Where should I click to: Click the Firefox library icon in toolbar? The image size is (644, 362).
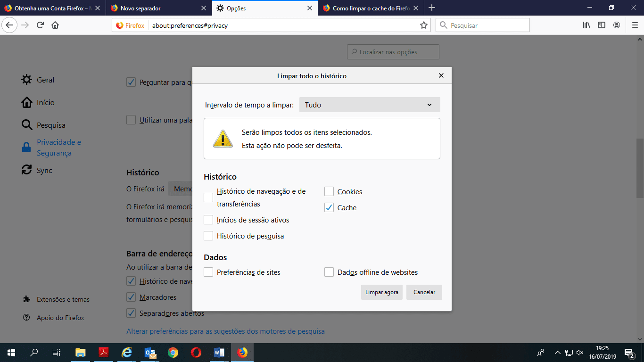coord(586,25)
